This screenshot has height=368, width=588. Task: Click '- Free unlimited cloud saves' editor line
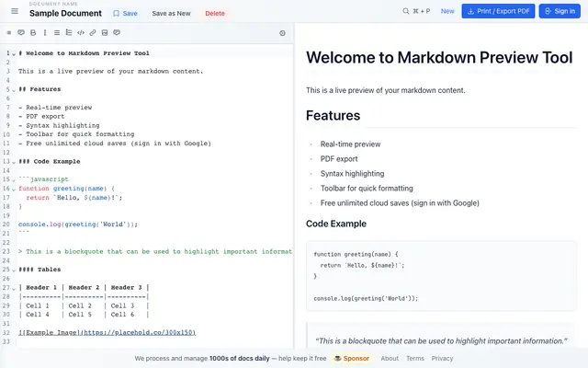(115, 144)
